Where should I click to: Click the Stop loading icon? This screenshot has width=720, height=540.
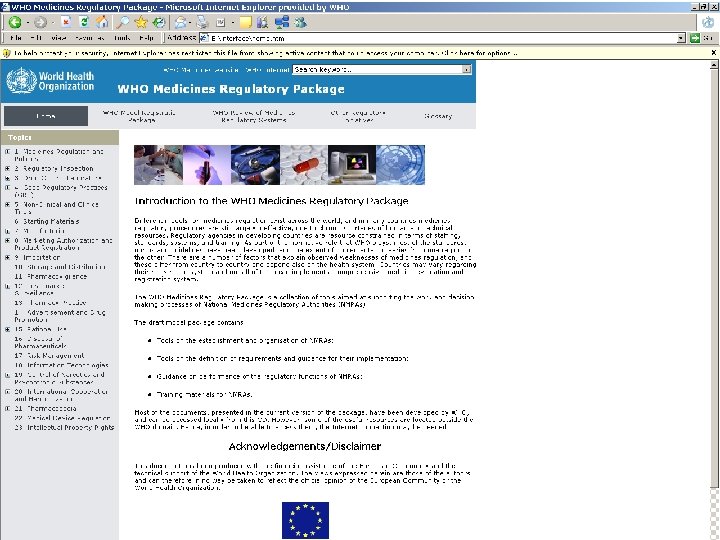(66, 22)
